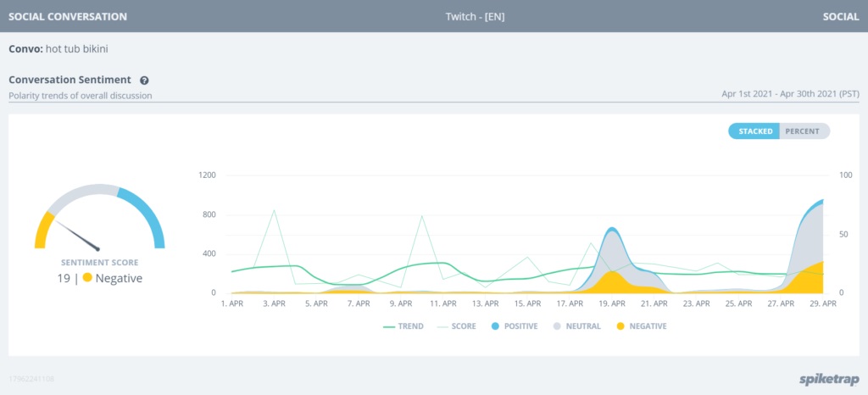
Task: Click the yellow negative gauge segment
Action: click(x=44, y=229)
